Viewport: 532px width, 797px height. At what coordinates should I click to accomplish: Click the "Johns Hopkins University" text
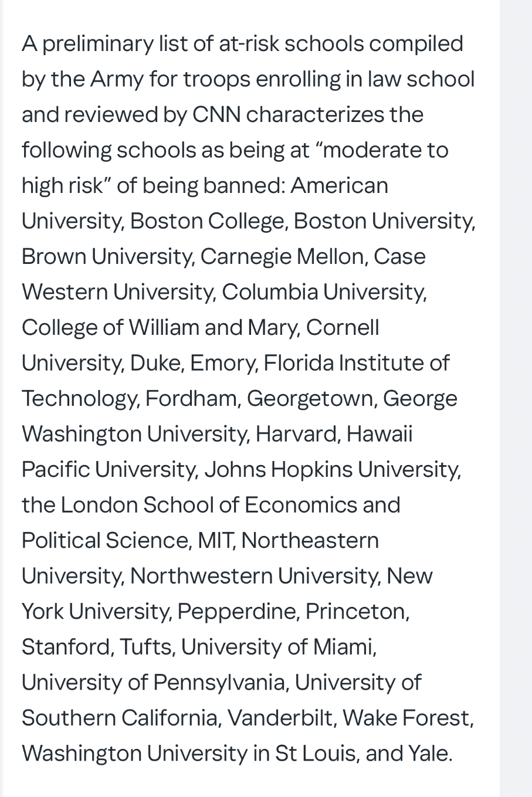click(331, 469)
